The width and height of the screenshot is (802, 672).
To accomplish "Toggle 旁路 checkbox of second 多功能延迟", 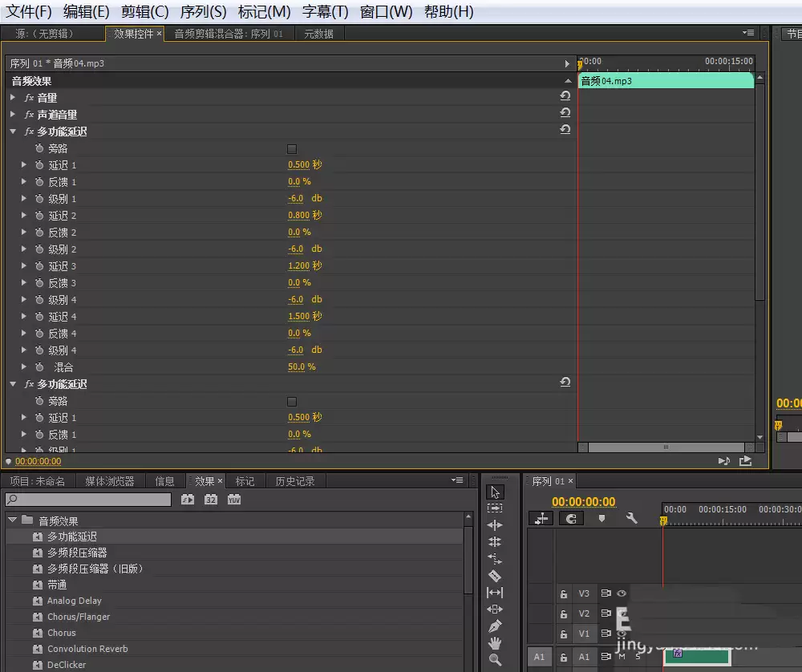I will [292, 402].
